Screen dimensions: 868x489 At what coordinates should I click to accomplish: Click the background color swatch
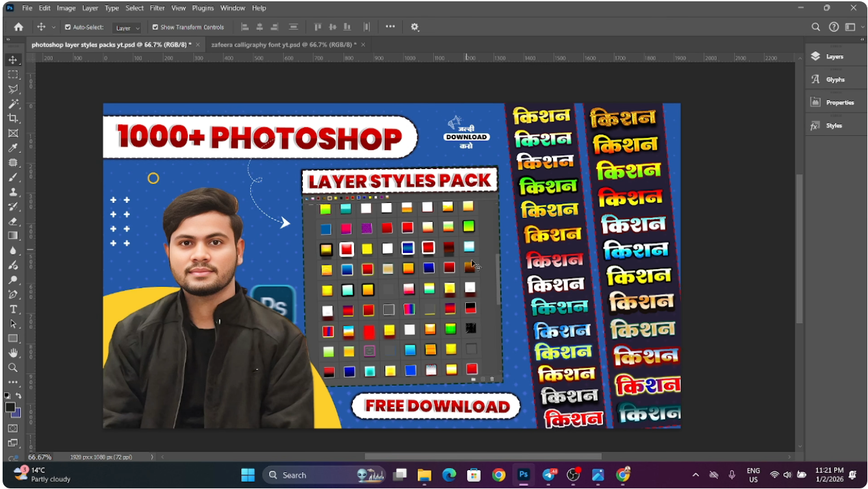18,414
